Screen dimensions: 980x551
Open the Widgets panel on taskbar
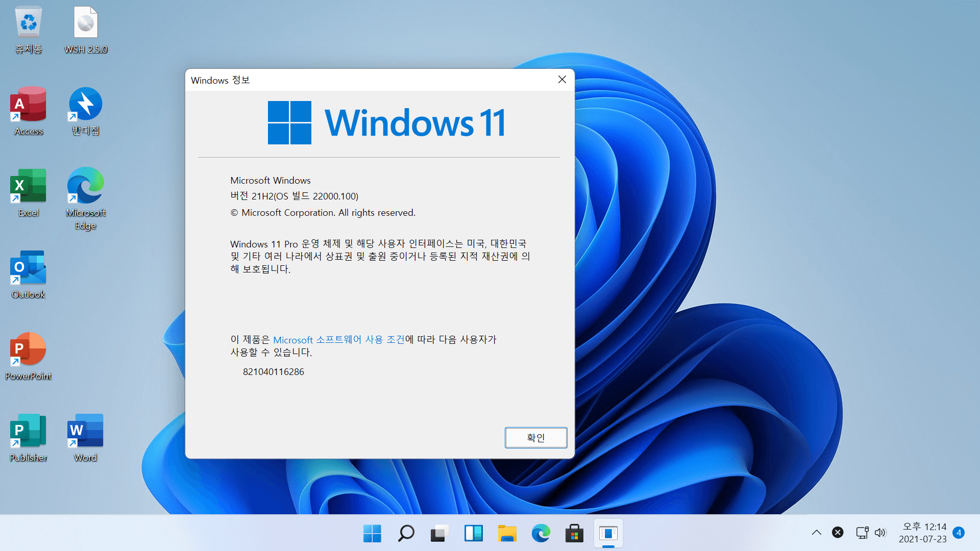[473, 533]
